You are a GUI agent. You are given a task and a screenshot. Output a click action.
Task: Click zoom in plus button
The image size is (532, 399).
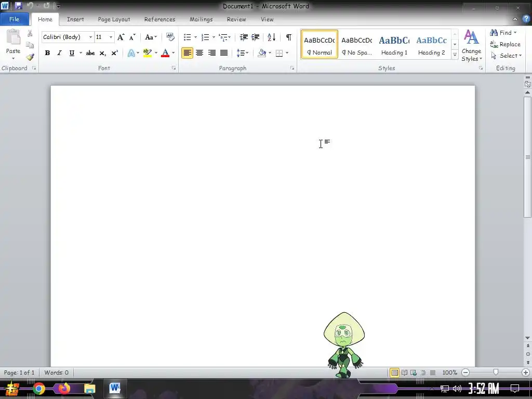[x=526, y=373]
